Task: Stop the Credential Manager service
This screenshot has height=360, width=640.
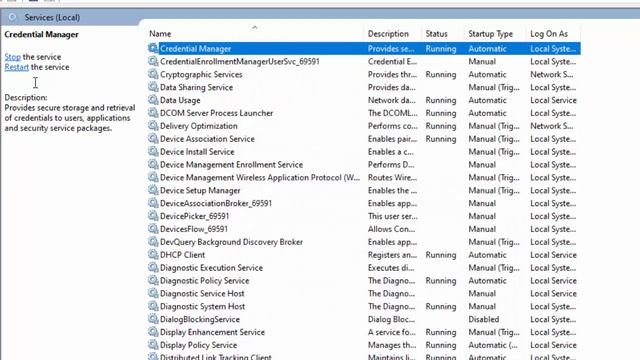Action: pyautogui.click(x=12, y=57)
